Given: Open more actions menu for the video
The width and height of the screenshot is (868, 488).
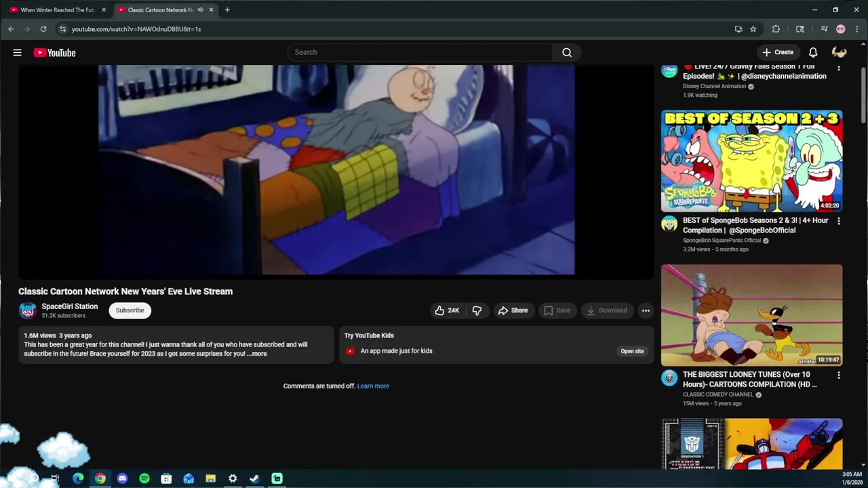Looking at the screenshot, I should [x=646, y=310].
